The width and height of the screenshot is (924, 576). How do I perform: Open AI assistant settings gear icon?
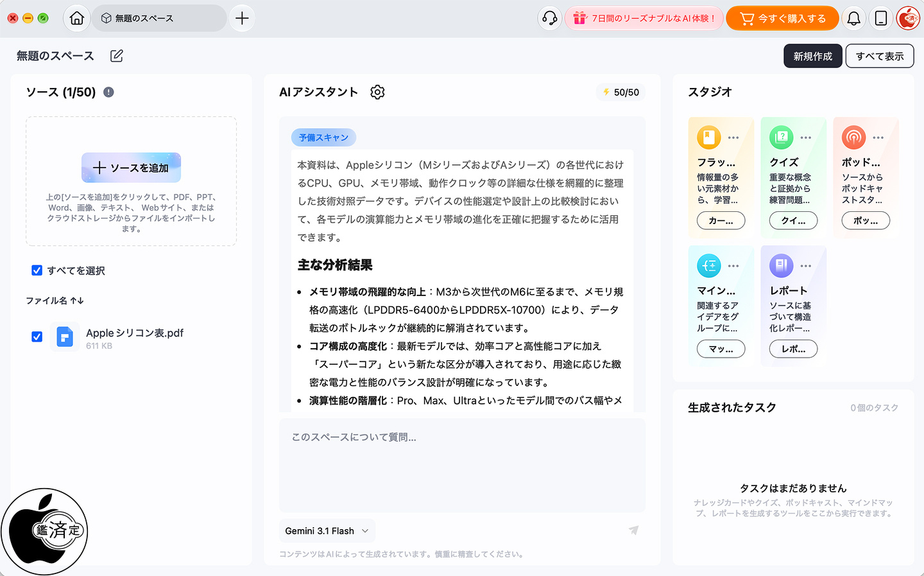(377, 92)
